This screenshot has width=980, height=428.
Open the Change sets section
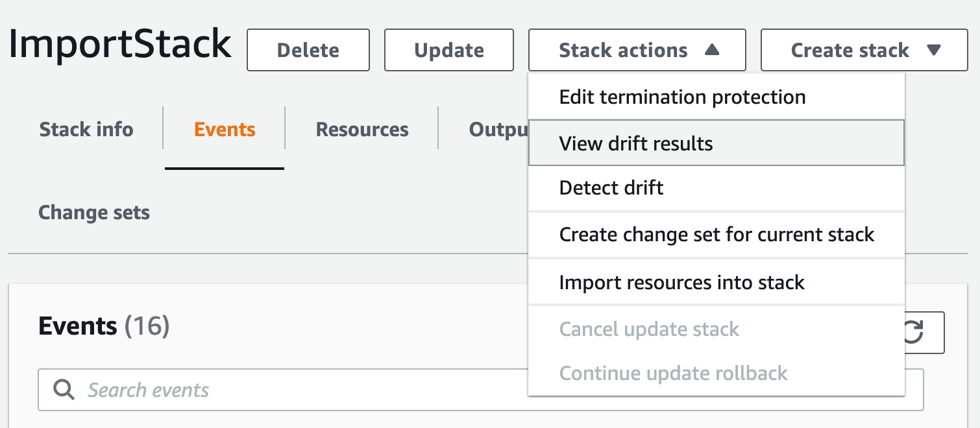point(93,212)
